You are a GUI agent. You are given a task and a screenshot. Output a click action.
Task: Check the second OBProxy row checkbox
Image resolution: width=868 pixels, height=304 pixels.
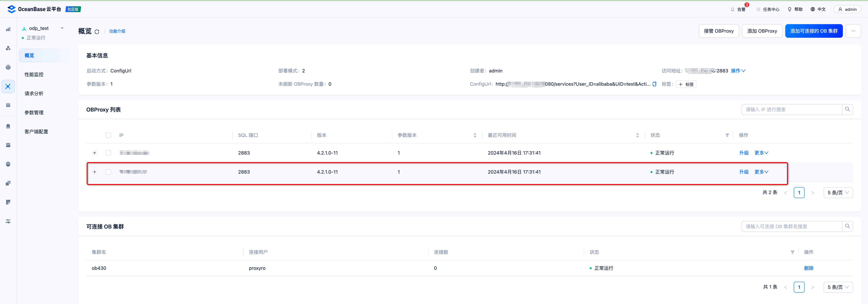point(108,172)
